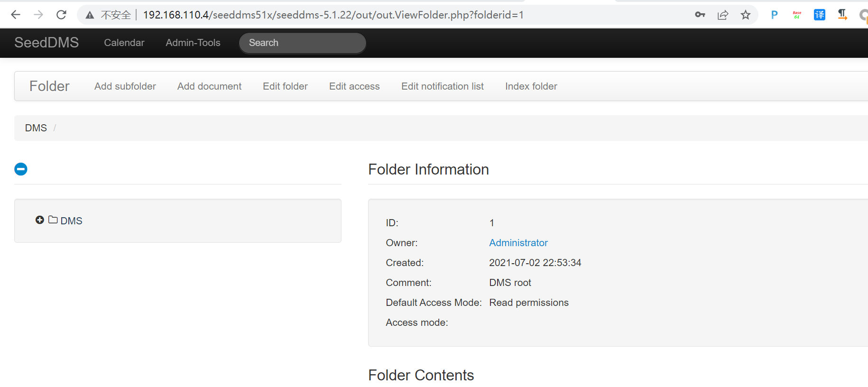Viewport: 868px width, 387px height.
Task: Click the SeedDMS brand logo
Action: (x=46, y=43)
